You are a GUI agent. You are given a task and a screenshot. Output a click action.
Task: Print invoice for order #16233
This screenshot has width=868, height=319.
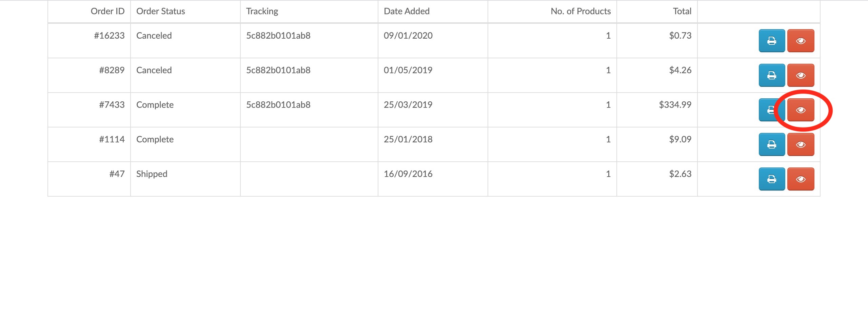pos(772,41)
